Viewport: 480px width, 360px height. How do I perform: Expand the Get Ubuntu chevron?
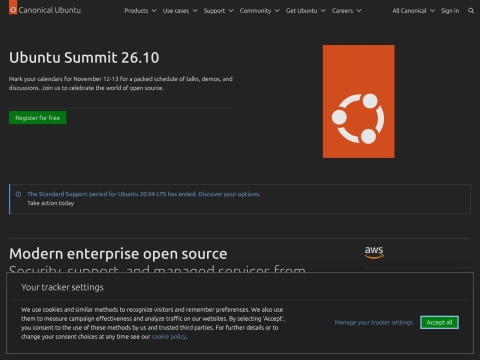(x=323, y=11)
